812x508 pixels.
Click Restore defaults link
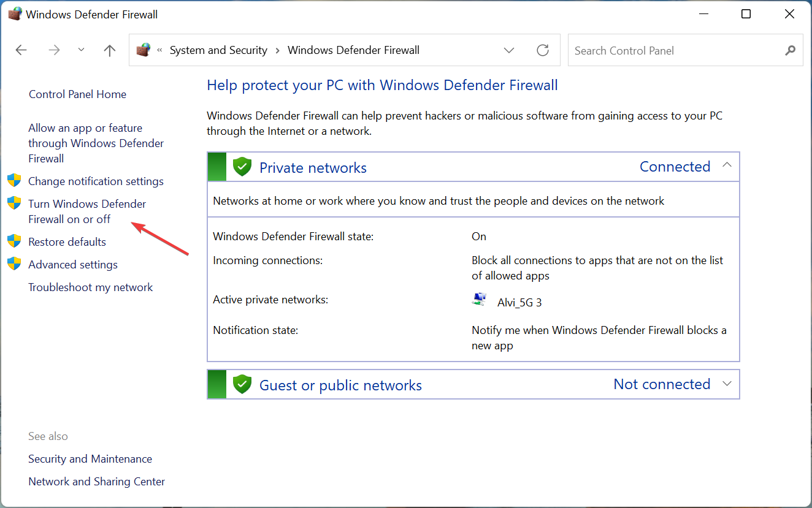tap(67, 241)
